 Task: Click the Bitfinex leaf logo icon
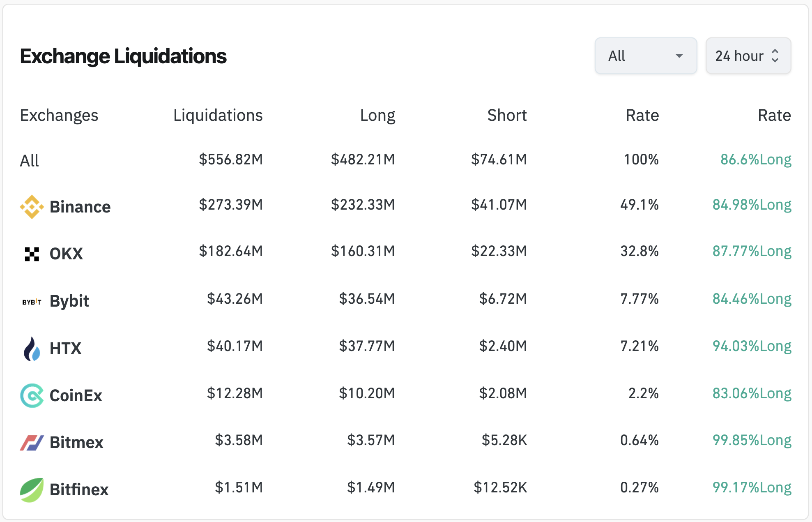pos(32,490)
